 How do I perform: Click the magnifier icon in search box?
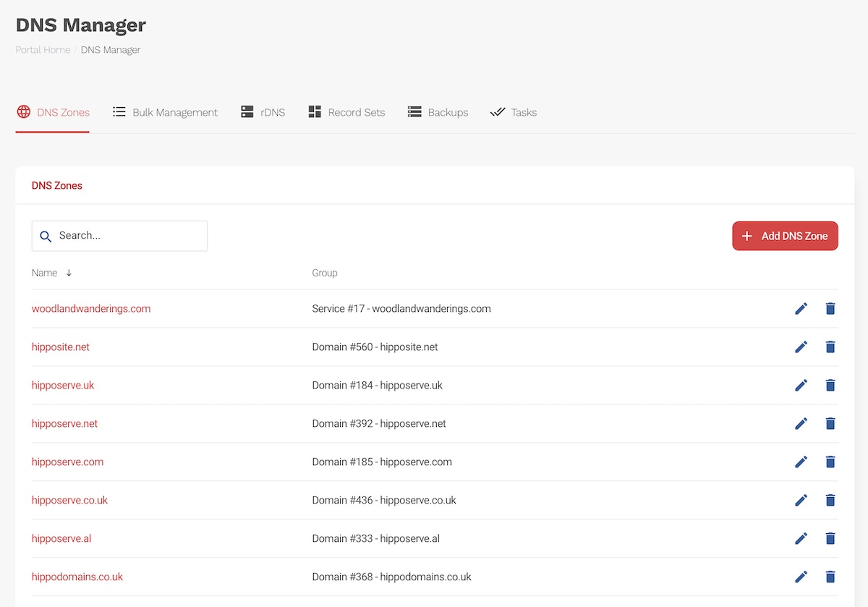click(x=46, y=237)
